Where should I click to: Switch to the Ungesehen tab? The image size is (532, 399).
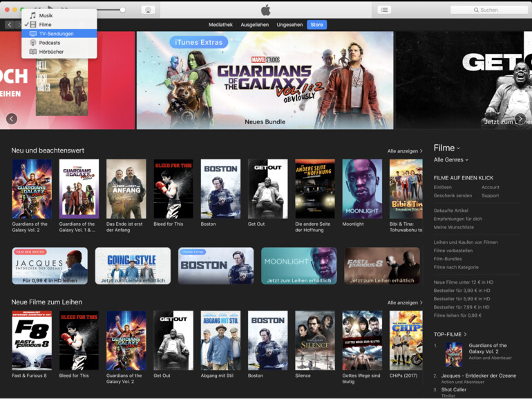pyautogui.click(x=289, y=24)
